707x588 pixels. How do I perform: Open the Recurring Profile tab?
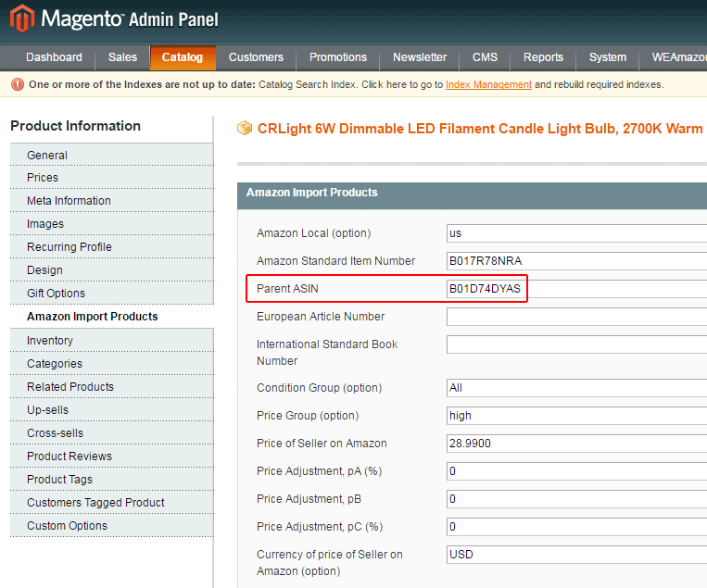click(112, 247)
